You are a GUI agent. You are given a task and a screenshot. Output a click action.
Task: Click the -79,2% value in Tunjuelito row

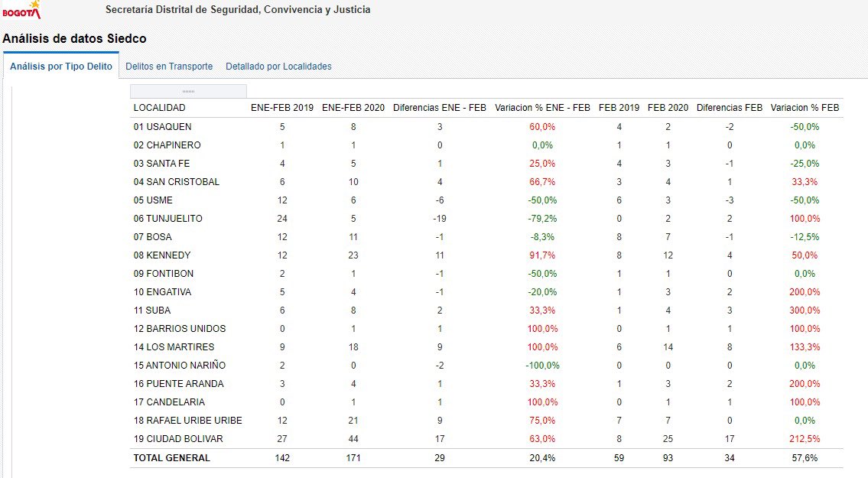542,218
